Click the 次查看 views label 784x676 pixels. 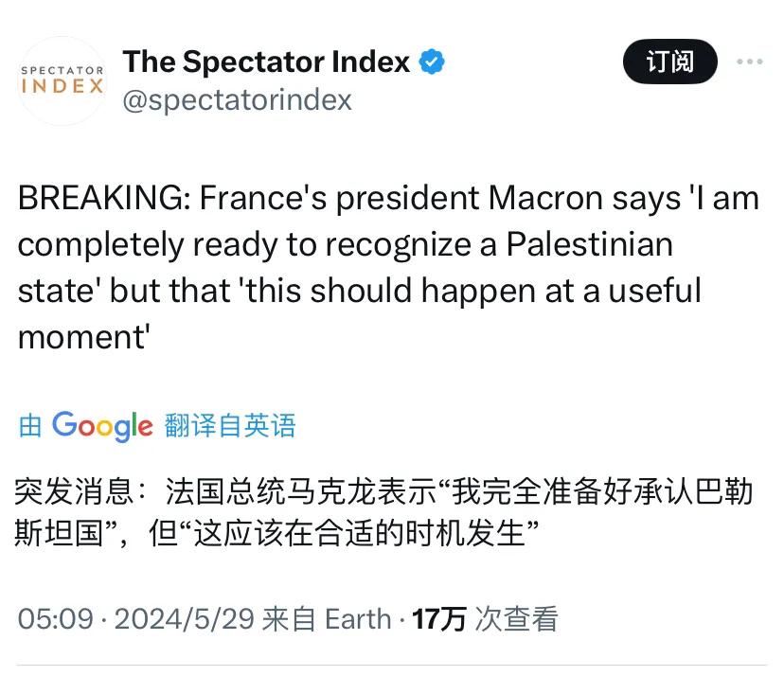click(x=516, y=619)
